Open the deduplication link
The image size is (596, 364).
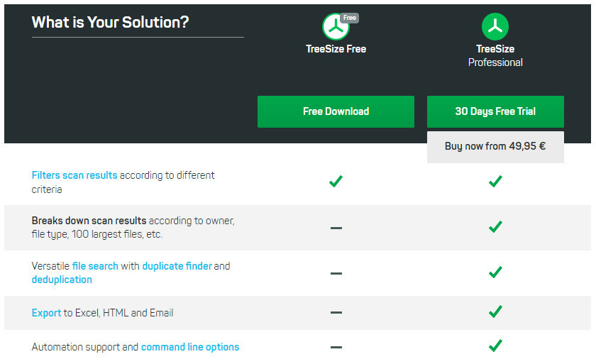click(x=62, y=280)
